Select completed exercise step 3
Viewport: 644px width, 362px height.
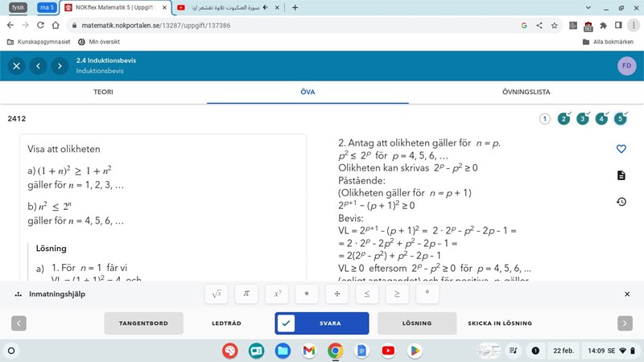click(x=582, y=119)
